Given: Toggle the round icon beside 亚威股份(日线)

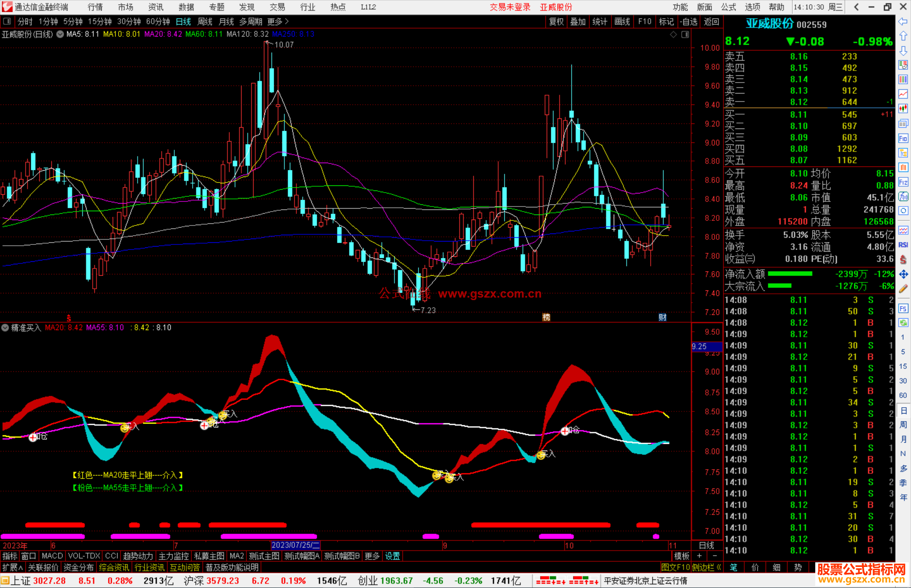Looking at the screenshot, I should pyautogui.click(x=60, y=34).
